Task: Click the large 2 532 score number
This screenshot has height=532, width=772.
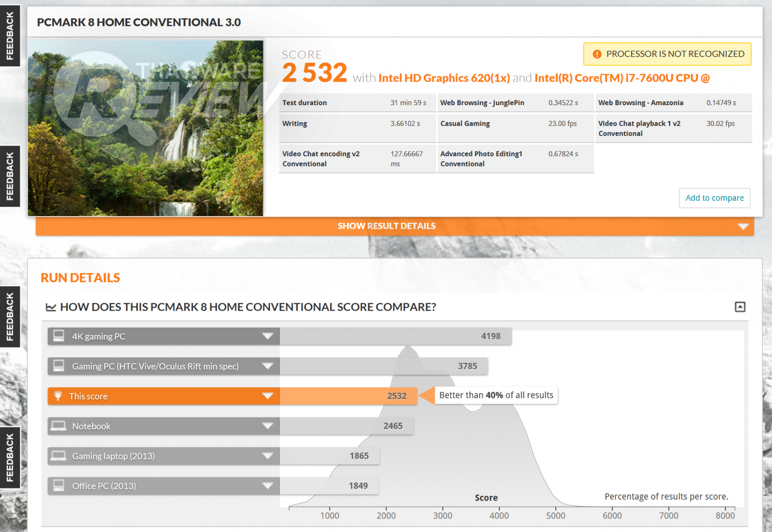Action: [x=315, y=73]
